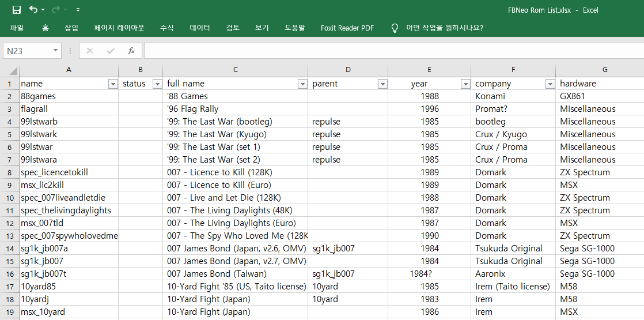Click the 99lstwara name cell

pos(69,160)
